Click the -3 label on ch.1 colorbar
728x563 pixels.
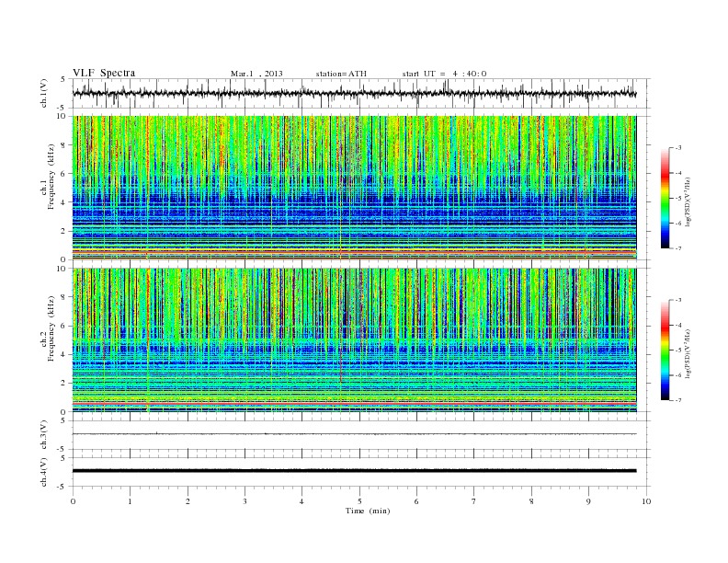coord(677,148)
